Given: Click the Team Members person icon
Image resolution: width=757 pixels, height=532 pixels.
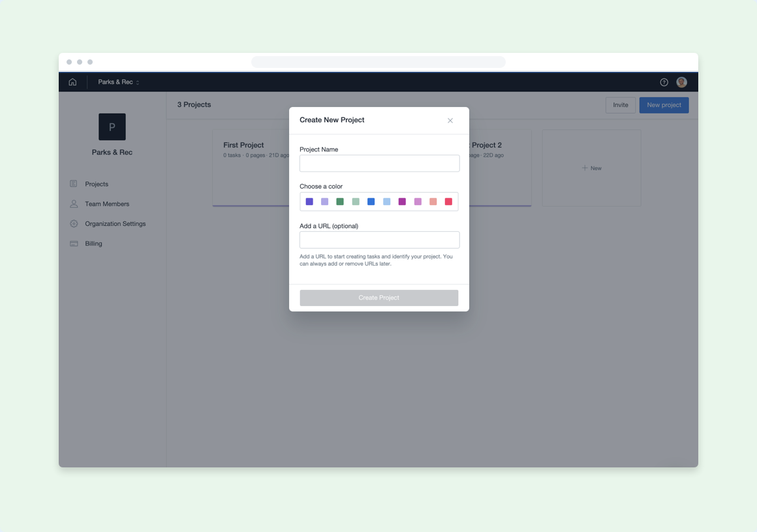Looking at the screenshot, I should pyautogui.click(x=74, y=204).
